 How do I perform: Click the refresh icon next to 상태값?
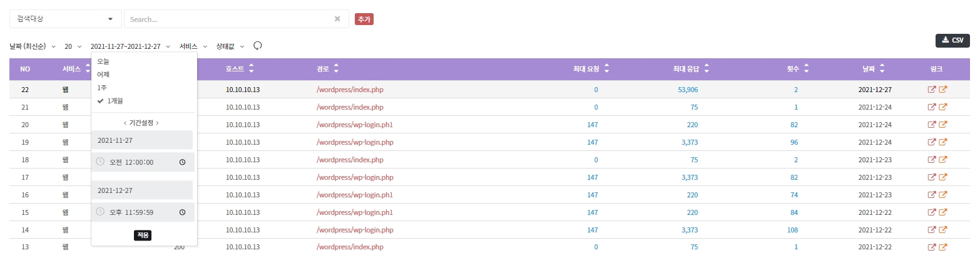coord(257,46)
